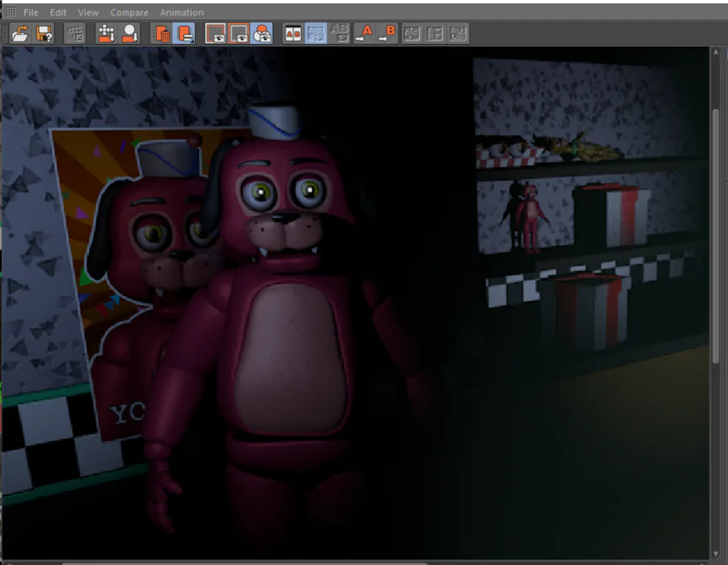
Task: Open the View menu
Action: pyautogui.click(x=88, y=12)
